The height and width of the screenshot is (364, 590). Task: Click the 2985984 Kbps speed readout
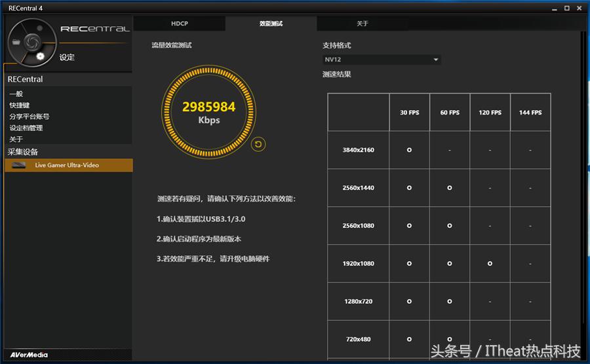point(209,113)
